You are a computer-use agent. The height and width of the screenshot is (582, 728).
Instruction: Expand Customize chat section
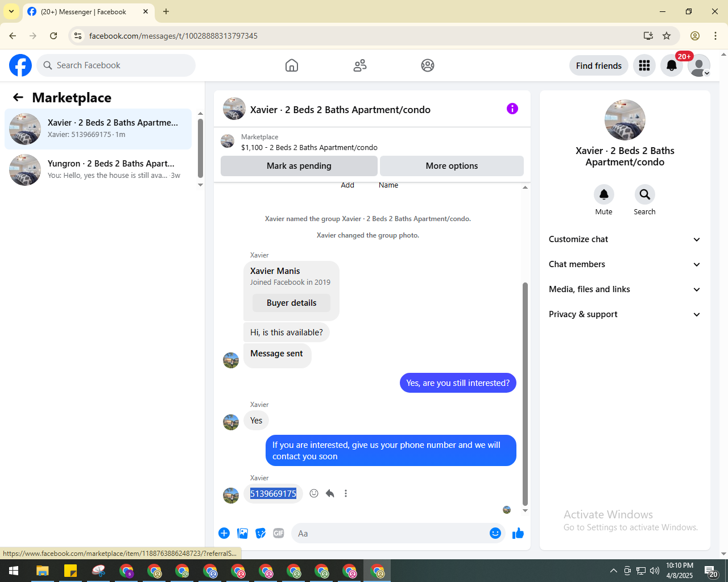coord(624,239)
